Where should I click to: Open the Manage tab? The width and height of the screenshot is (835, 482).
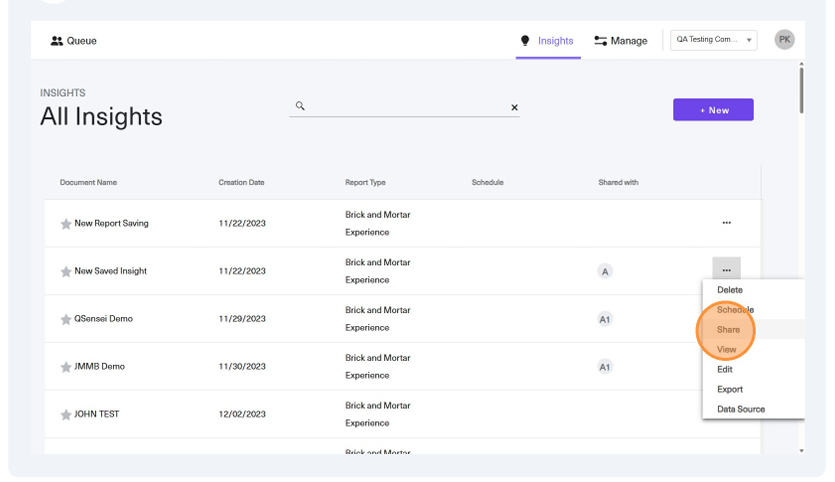(x=621, y=41)
